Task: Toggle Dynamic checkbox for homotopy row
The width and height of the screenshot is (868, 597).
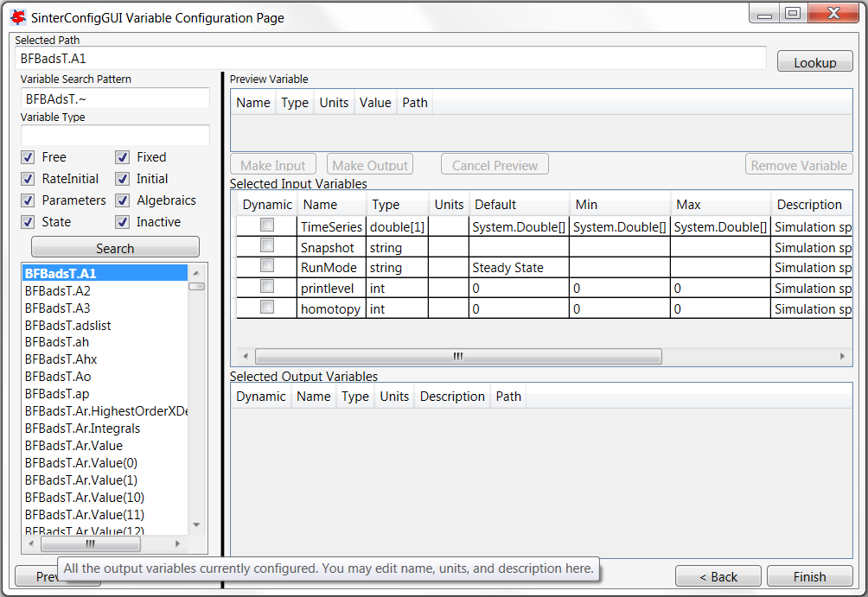Action: tap(267, 308)
